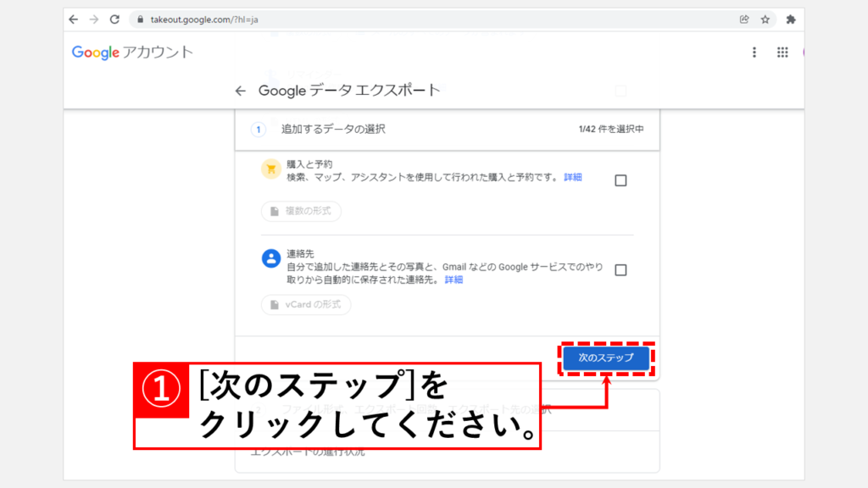Go back using arrow beside Google データ エクスポート
The width and height of the screenshot is (868, 488).
(241, 91)
